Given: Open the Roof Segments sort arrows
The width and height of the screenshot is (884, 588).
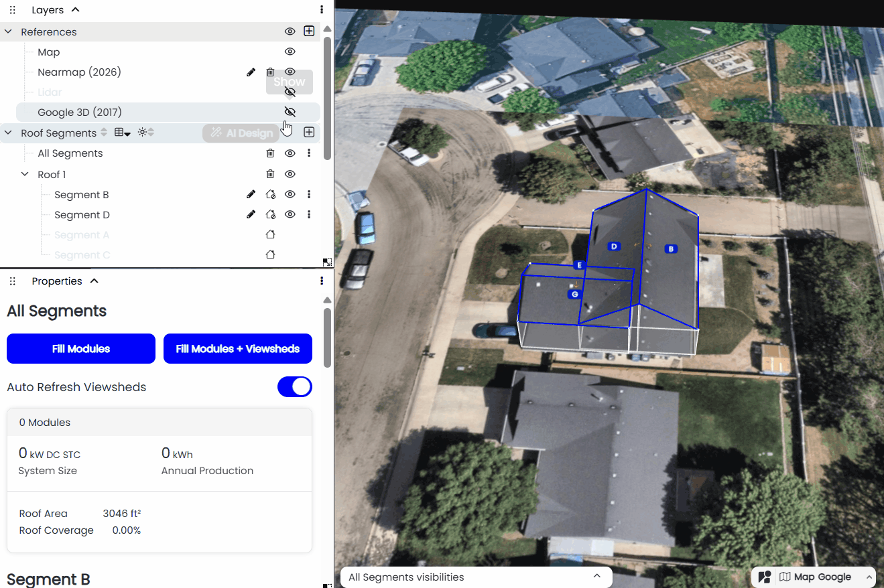Looking at the screenshot, I should coord(103,133).
